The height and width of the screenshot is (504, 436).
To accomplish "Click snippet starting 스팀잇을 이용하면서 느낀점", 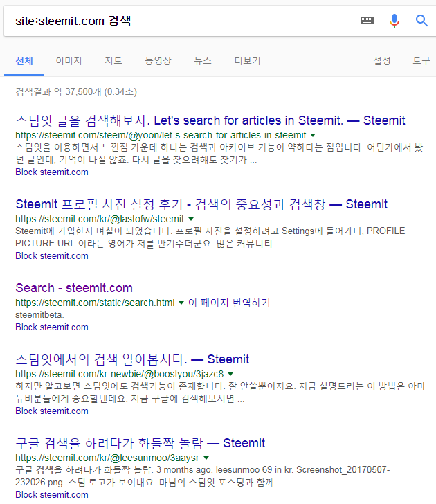I will point(219,154).
